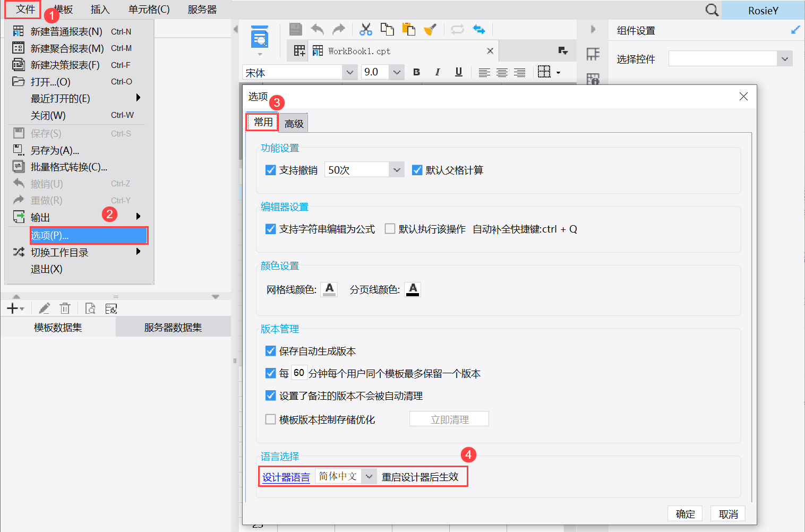Viewport: 805px width, 532px height.
Task: Open border style dropdown arrow
Action: (x=558, y=73)
